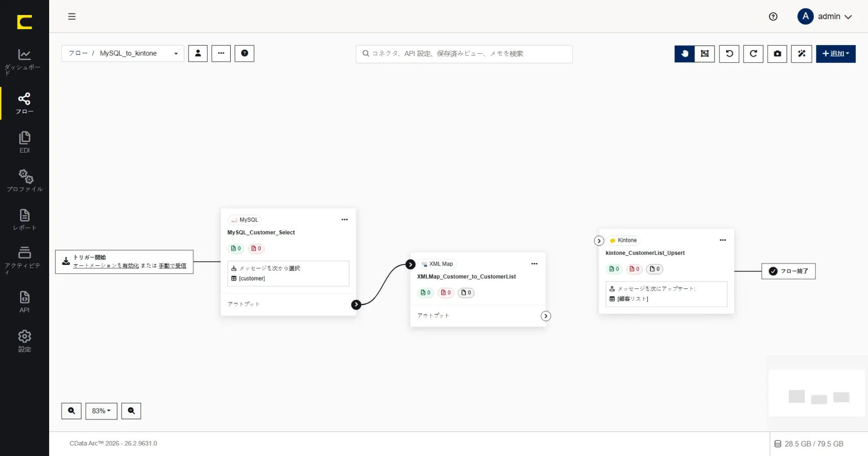View Kintone unsent count badge
Image resolution: width=868 pixels, height=456 pixels.
[654, 269]
